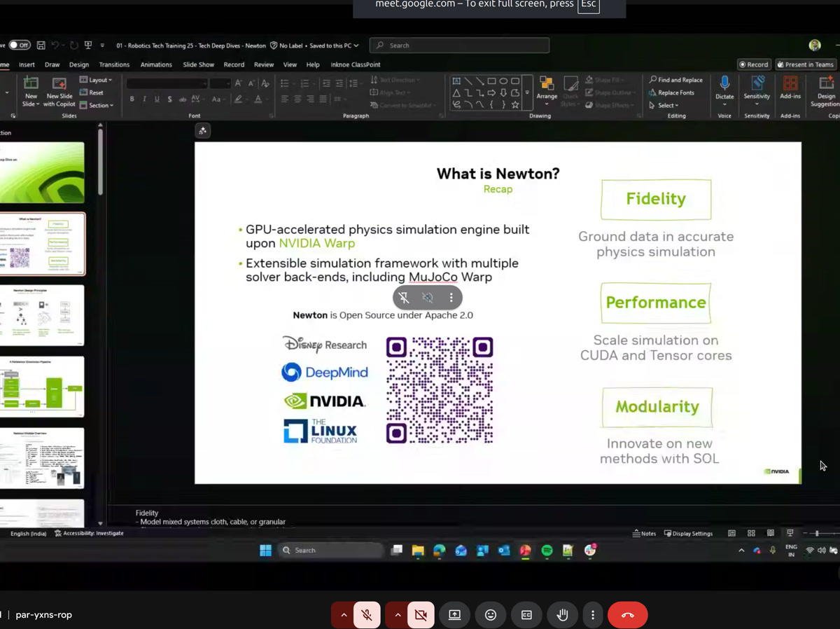Open Spotify from the Windows taskbar

(x=547, y=551)
